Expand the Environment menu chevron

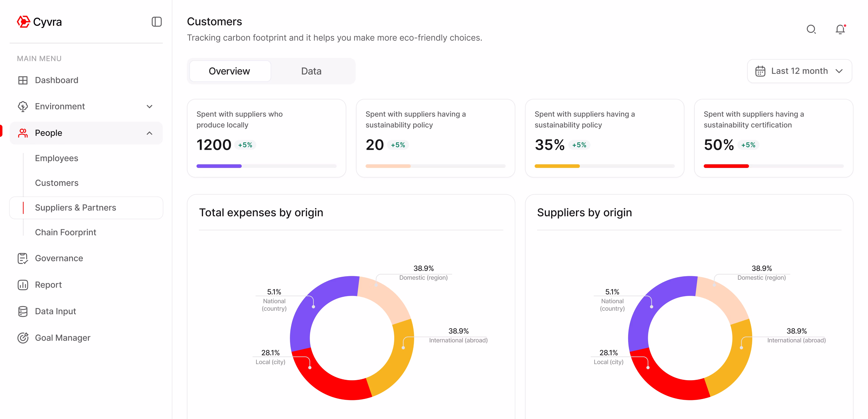point(150,106)
